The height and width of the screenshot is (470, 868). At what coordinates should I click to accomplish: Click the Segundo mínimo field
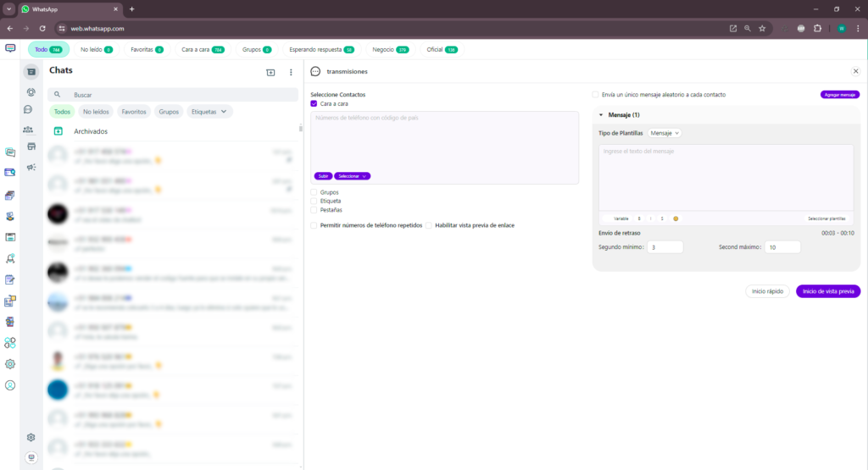click(665, 247)
